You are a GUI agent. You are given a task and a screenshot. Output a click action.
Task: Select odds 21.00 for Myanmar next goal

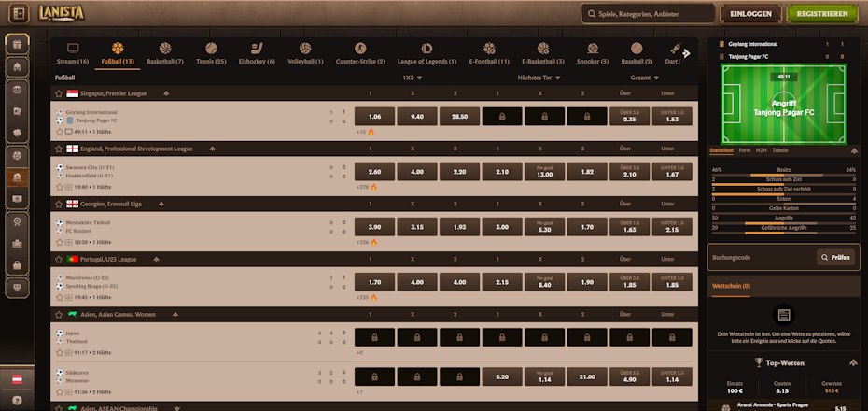click(x=587, y=376)
